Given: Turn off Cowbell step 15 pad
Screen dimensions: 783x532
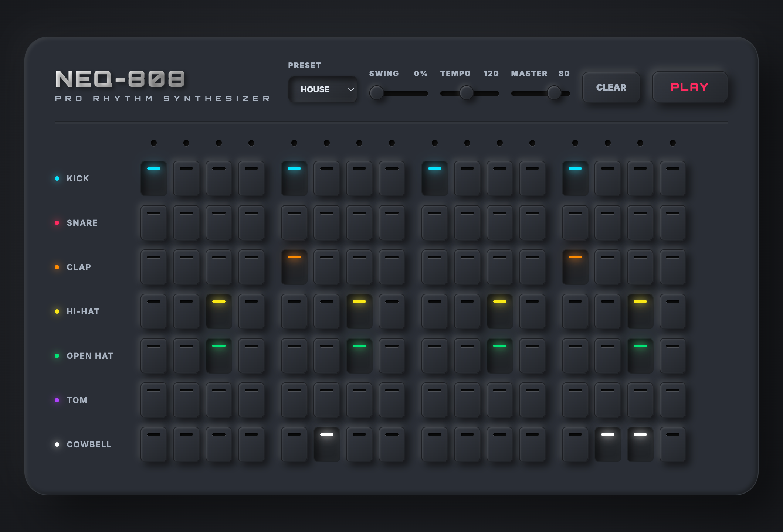Looking at the screenshot, I should click(640, 444).
